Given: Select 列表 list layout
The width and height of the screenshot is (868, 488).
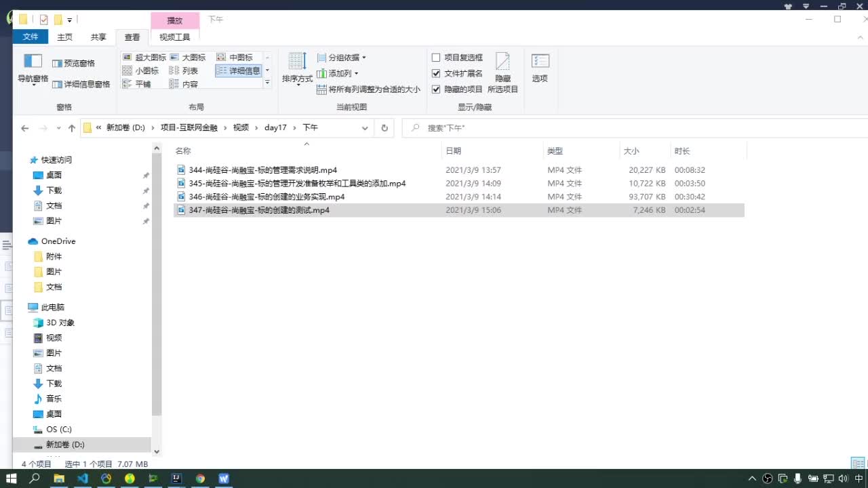Looking at the screenshot, I should (184, 70).
